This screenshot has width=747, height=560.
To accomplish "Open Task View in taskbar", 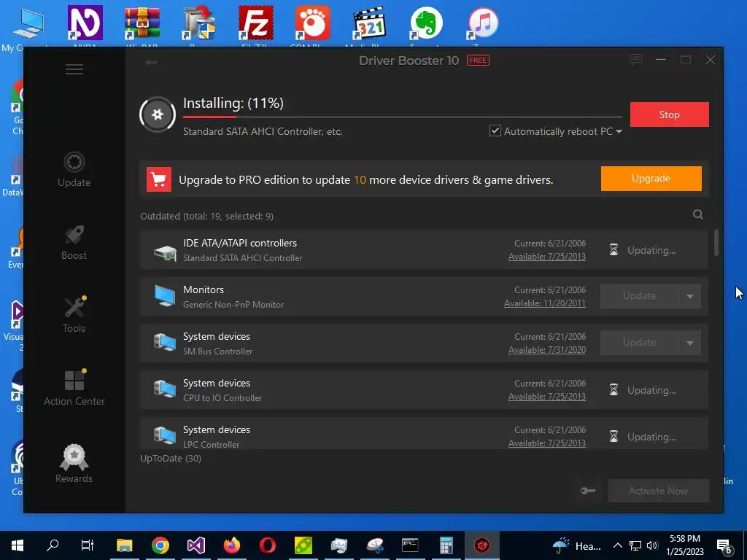I will [x=88, y=545].
